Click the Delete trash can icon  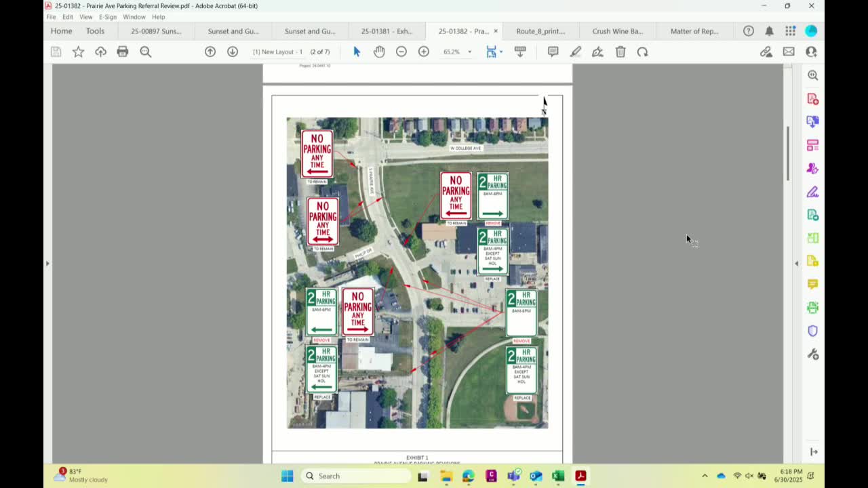coord(620,52)
